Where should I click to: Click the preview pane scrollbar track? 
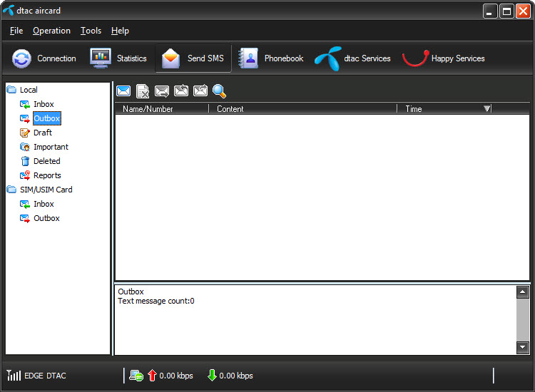523,320
